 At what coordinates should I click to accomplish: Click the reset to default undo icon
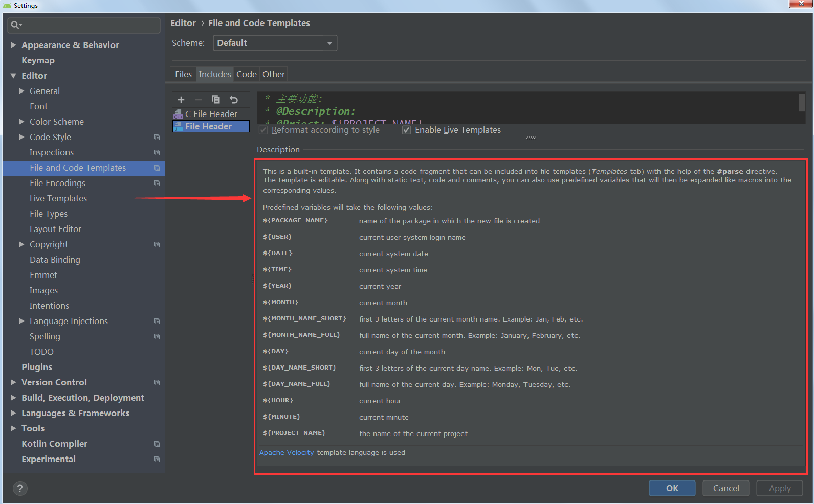(x=234, y=100)
